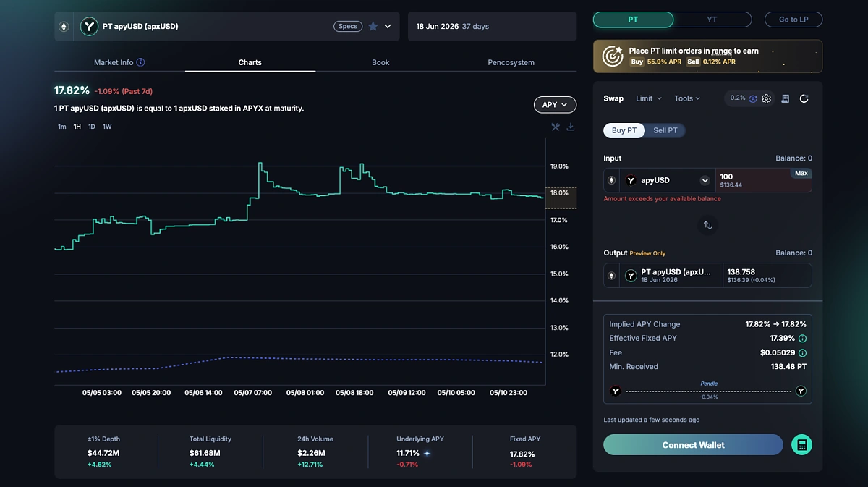Click the Max button
868x487 pixels.
pyautogui.click(x=801, y=174)
